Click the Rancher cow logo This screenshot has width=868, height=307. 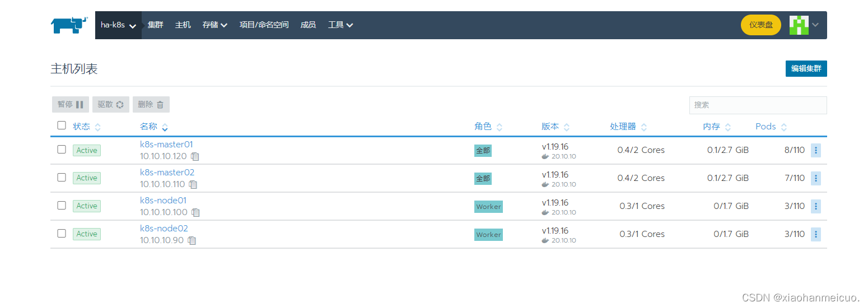[x=69, y=25]
